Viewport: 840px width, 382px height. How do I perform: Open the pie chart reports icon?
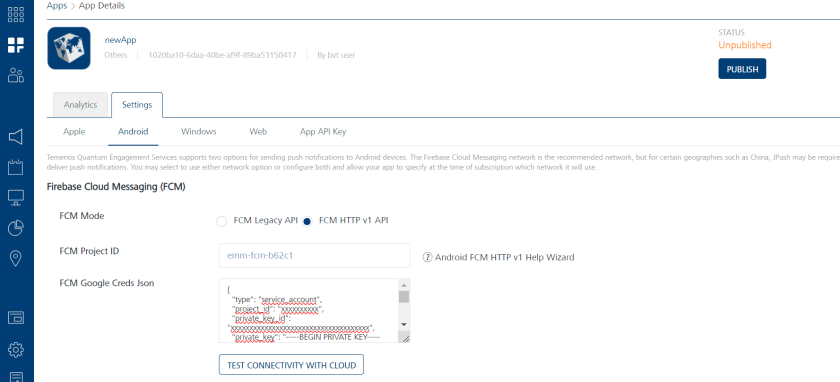pos(16,228)
